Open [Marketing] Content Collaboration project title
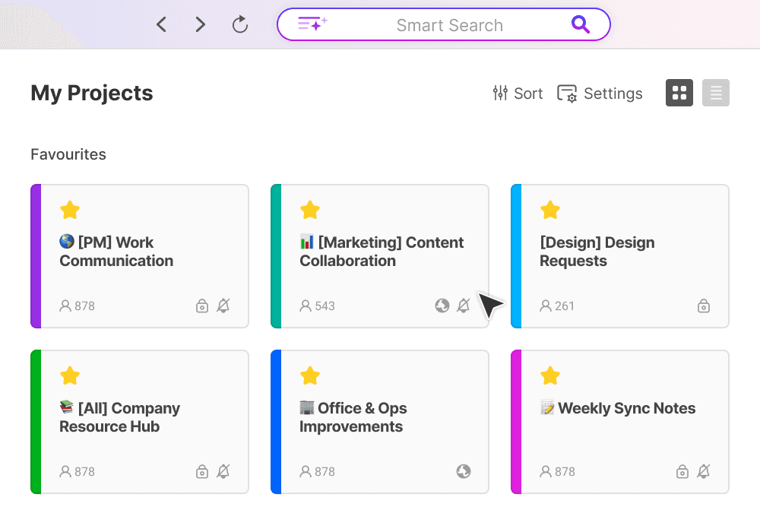Image resolution: width=760 pixels, height=532 pixels. pyautogui.click(x=382, y=252)
